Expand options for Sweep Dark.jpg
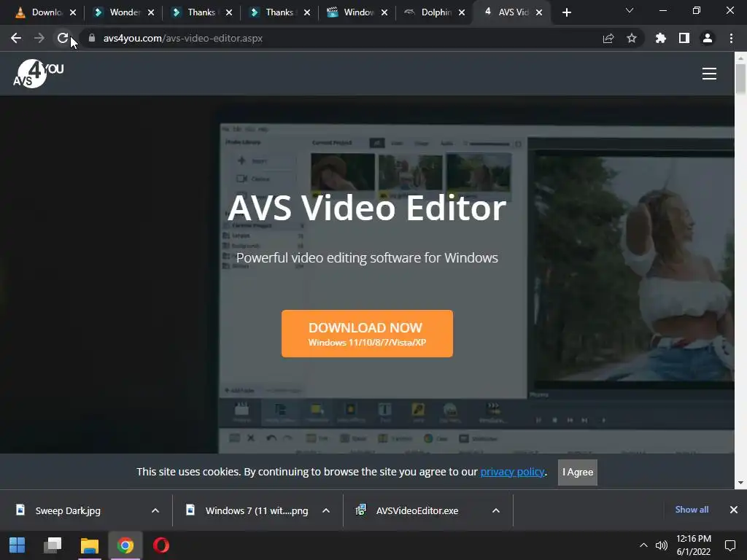 pos(155,510)
